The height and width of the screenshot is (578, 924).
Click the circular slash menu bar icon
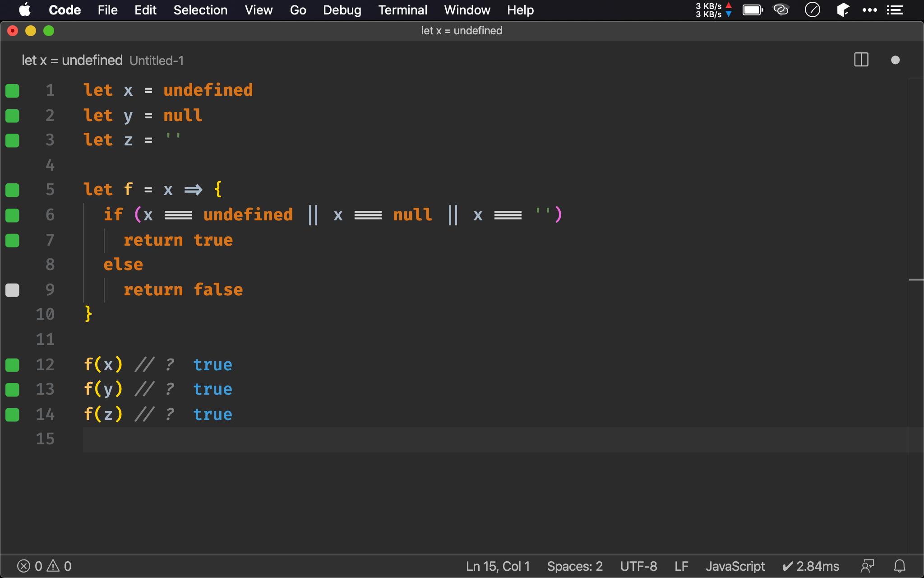812,9
